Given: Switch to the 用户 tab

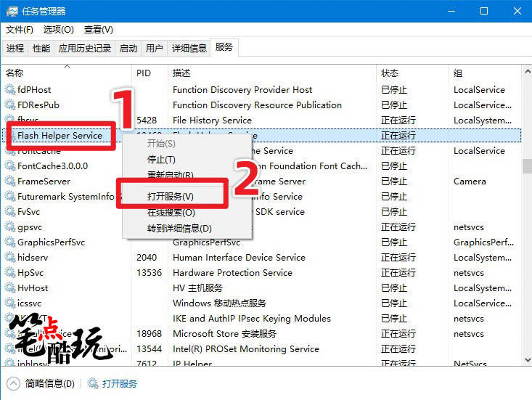Looking at the screenshot, I should (155, 48).
